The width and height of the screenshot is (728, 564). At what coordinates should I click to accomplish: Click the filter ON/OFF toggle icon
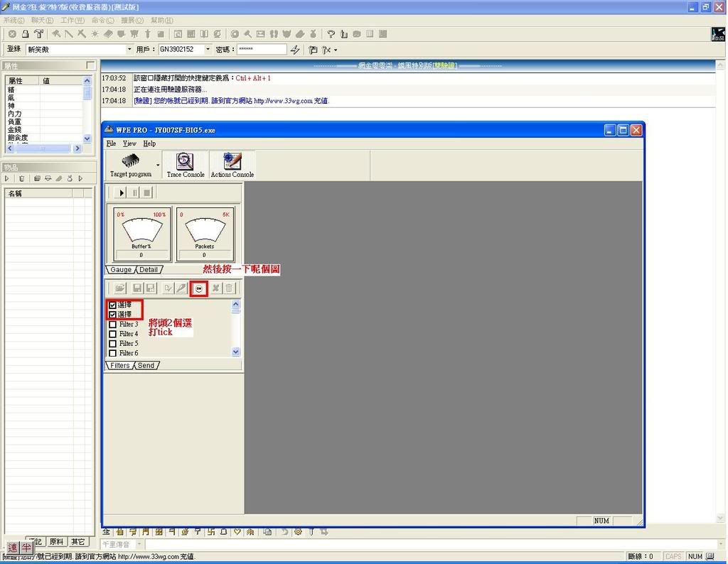point(199,288)
